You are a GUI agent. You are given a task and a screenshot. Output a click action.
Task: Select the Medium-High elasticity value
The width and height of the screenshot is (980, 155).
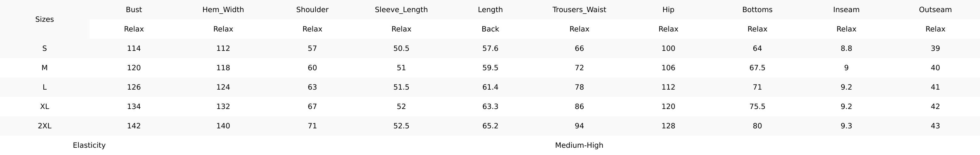click(579, 146)
